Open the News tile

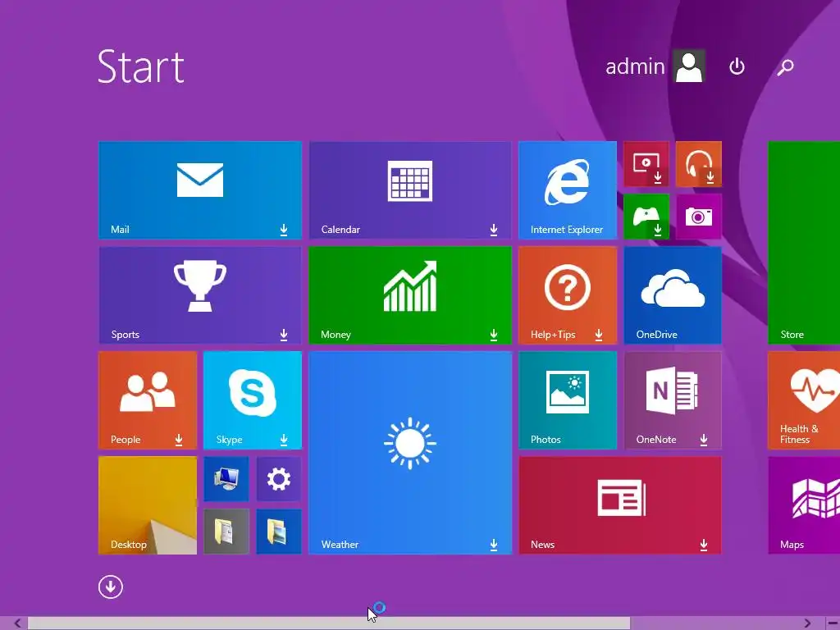620,504
